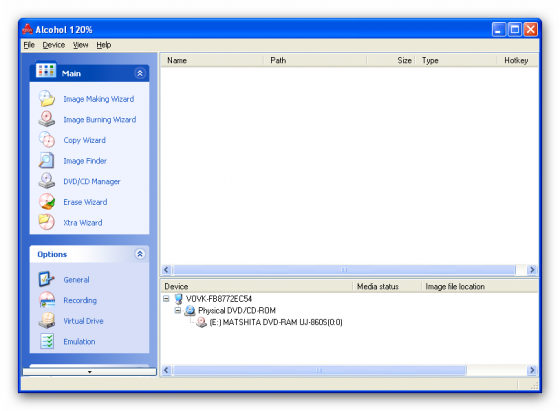The width and height of the screenshot is (560, 411).
Task: Open the Image Finder link
Action: [85, 161]
